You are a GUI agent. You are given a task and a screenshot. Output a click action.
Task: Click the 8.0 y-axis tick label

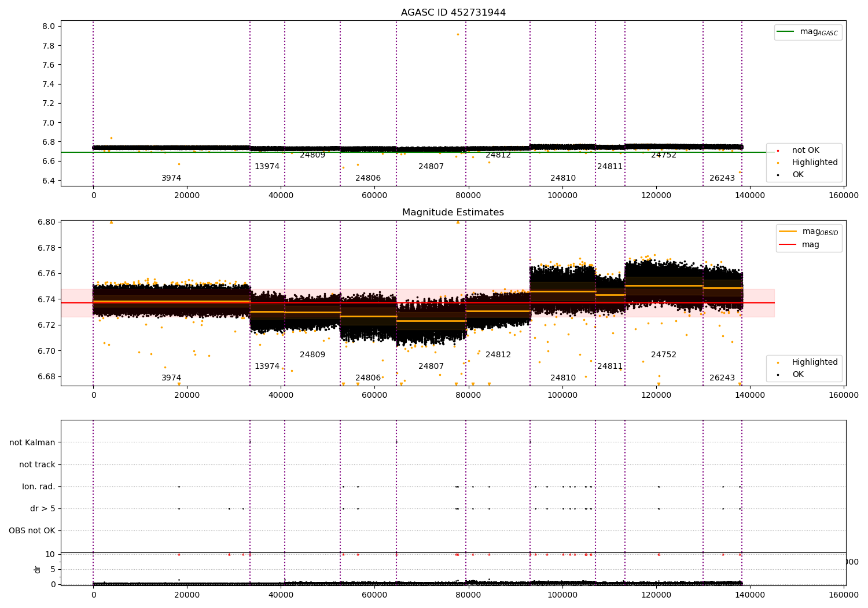(x=49, y=26)
